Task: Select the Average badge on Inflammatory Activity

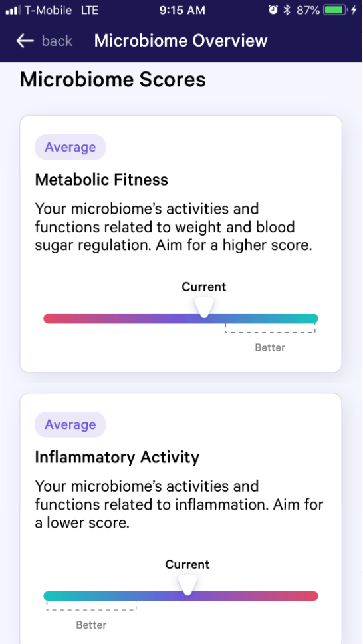Action: pyautogui.click(x=70, y=424)
